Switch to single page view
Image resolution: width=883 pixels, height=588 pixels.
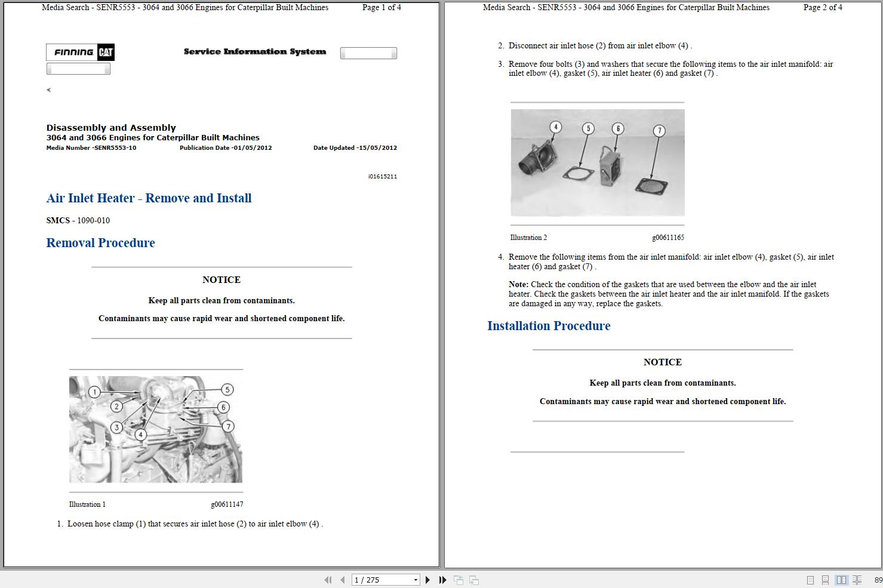coord(810,580)
